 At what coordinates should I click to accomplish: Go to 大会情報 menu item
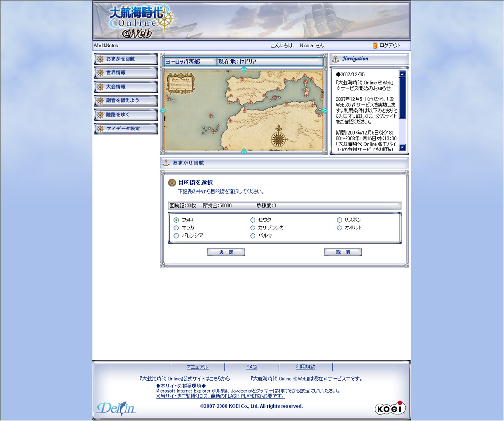[x=126, y=87]
